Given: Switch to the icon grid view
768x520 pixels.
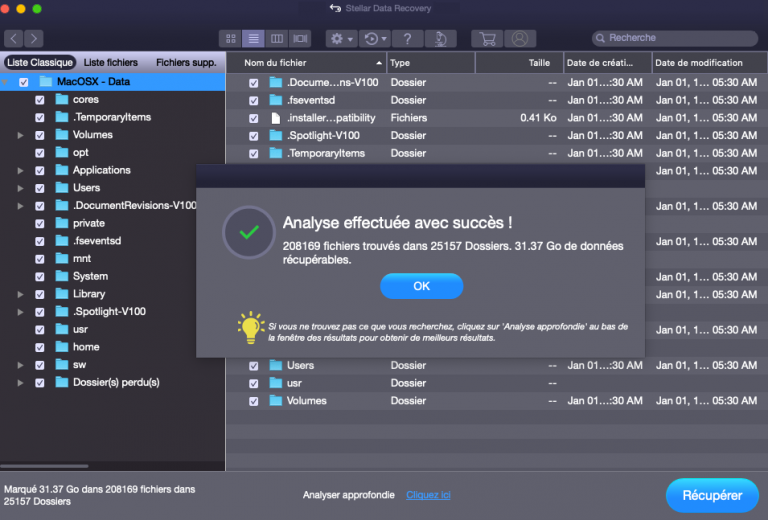Looking at the screenshot, I should pos(232,39).
